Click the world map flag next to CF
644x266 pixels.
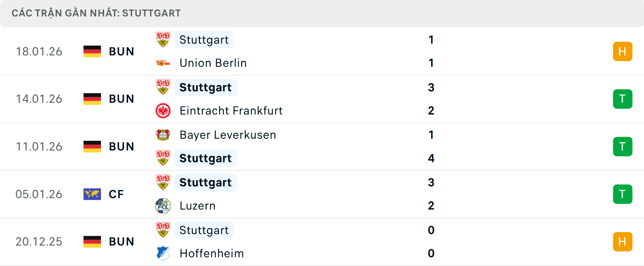point(92,194)
